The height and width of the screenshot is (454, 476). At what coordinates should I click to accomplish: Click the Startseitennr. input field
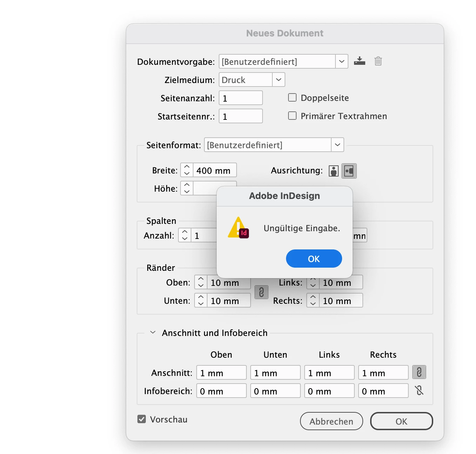click(241, 116)
